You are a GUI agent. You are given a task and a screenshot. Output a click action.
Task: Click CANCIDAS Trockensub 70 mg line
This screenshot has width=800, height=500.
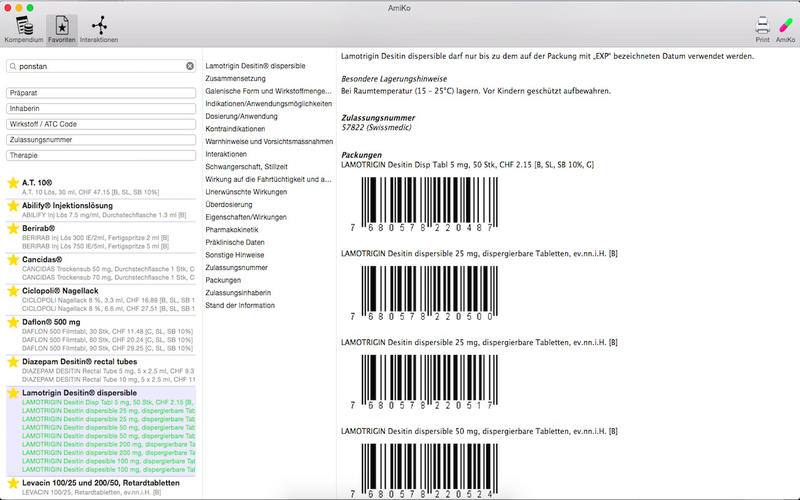tap(108, 278)
